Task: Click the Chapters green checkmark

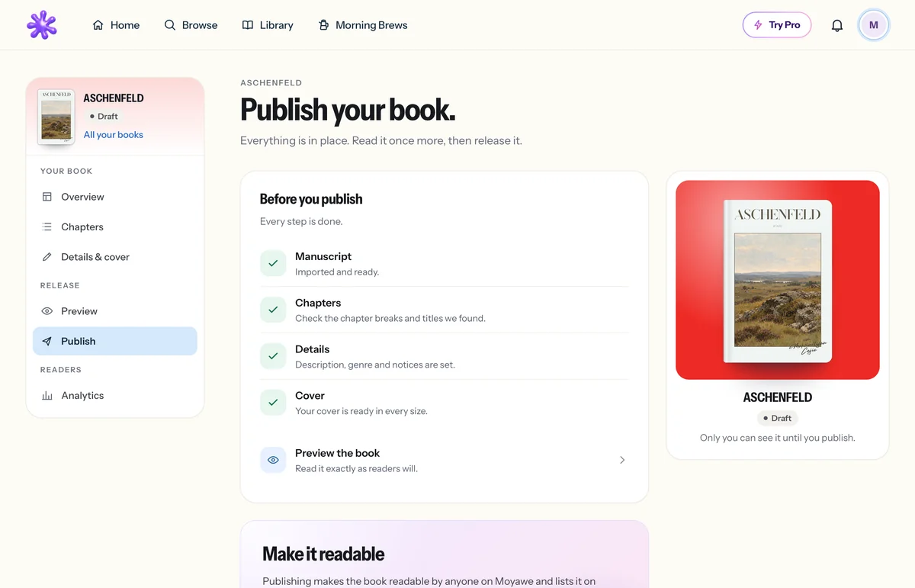Action: (x=273, y=310)
